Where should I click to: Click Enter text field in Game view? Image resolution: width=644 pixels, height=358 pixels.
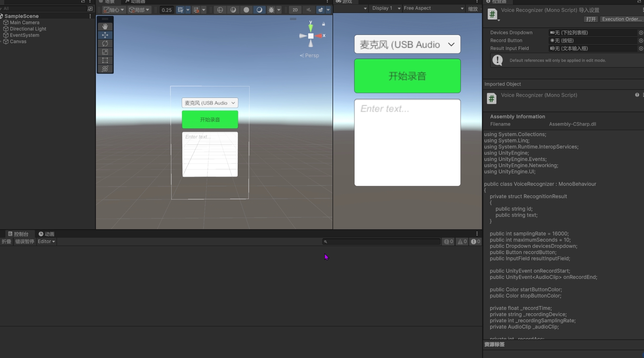[x=407, y=143]
